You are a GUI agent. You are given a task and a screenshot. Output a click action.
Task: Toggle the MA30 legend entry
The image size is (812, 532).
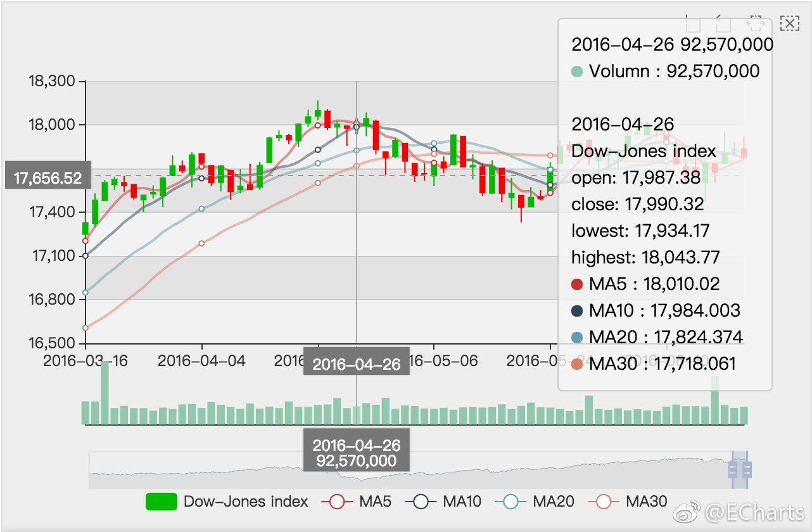coord(604,502)
